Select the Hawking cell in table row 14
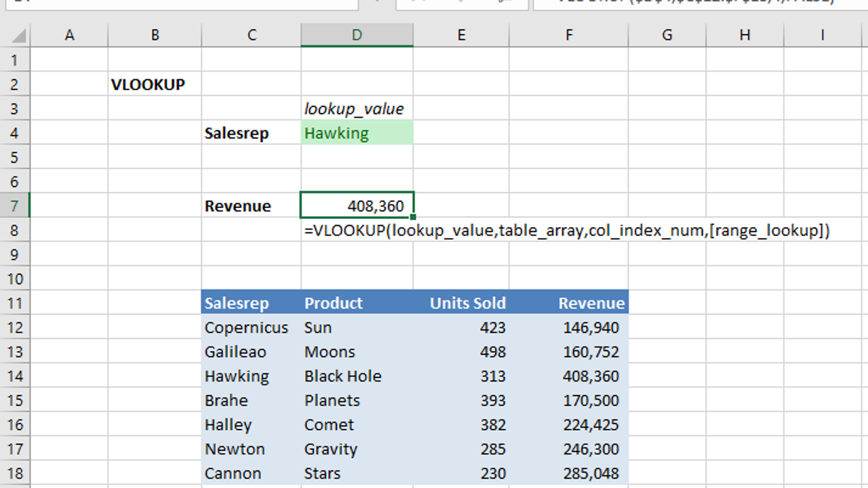The height and width of the screenshot is (488, 868). (x=252, y=376)
